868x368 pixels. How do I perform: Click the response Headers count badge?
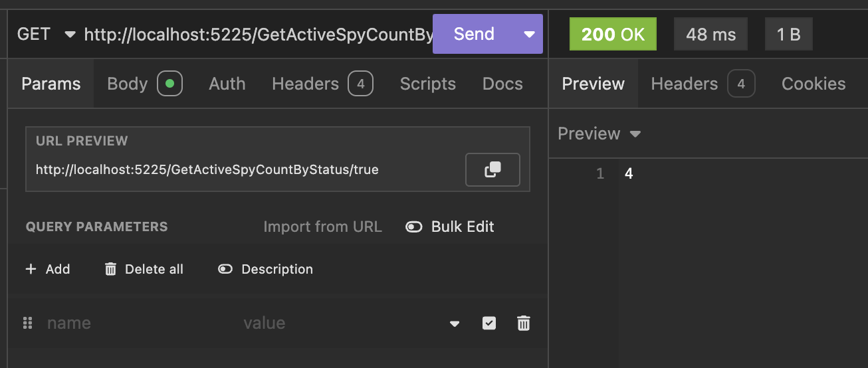[740, 84]
